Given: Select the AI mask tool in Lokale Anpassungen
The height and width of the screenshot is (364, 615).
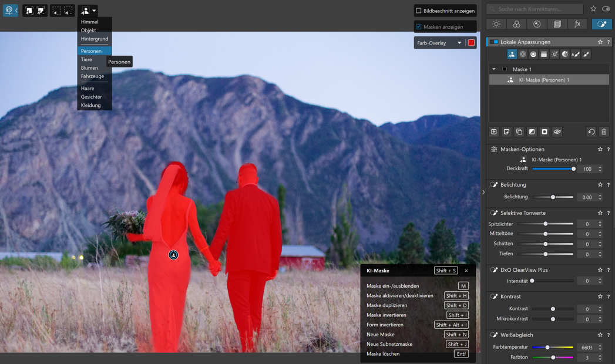Looking at the screenshot, I should [512, 54].
